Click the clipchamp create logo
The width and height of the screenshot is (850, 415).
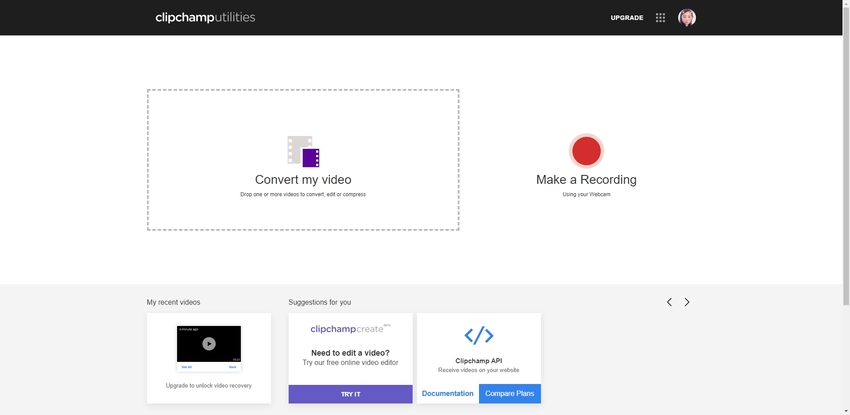[x=350, y=329]
